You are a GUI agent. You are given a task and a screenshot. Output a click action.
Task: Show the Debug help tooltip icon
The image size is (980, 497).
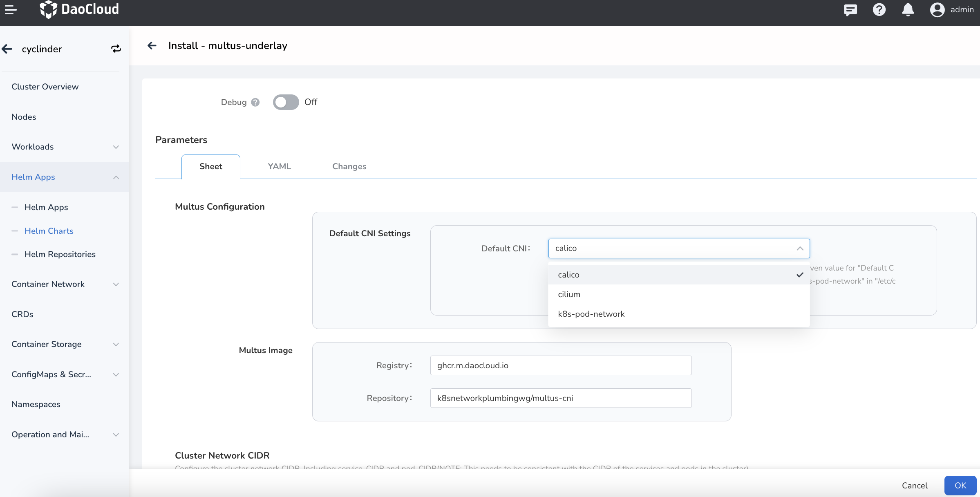coord(255,102)
